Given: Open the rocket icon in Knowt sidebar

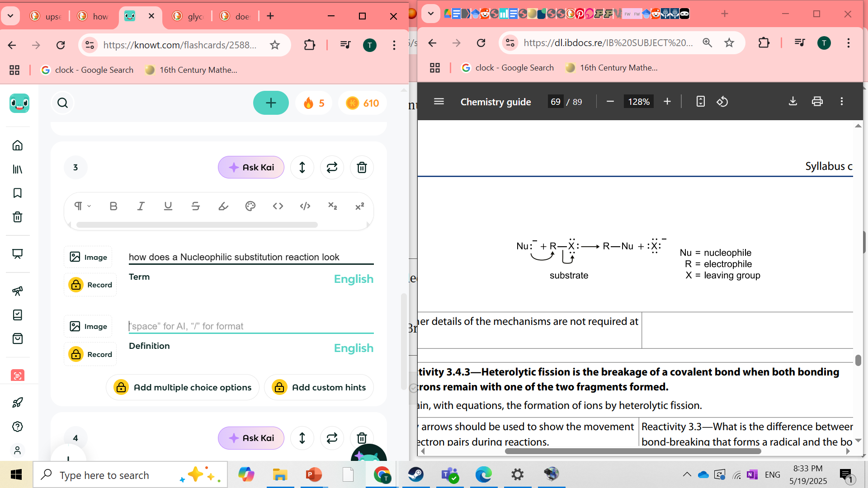Looking at the screenshot, I should click(x=18, y=403).
